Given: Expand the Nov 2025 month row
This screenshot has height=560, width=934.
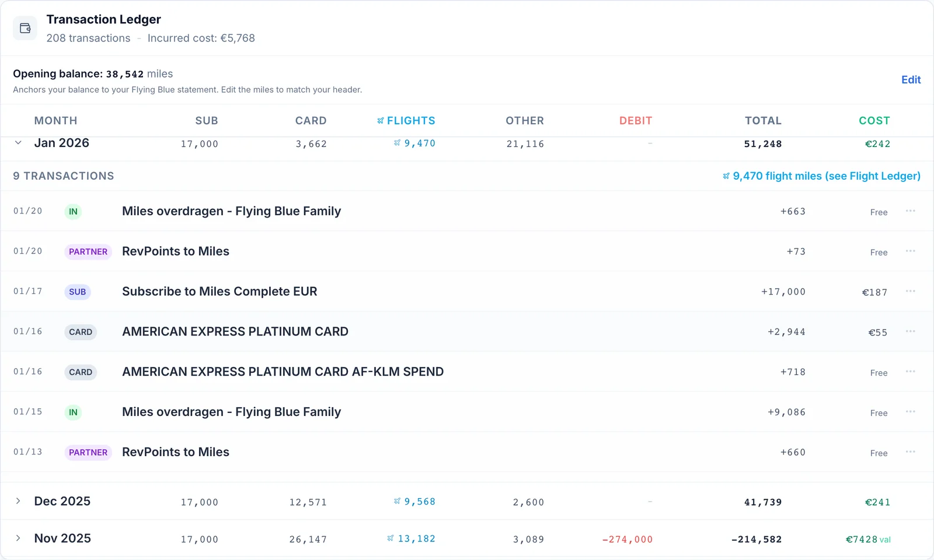Looking at the screenshot, I should 18,538.
